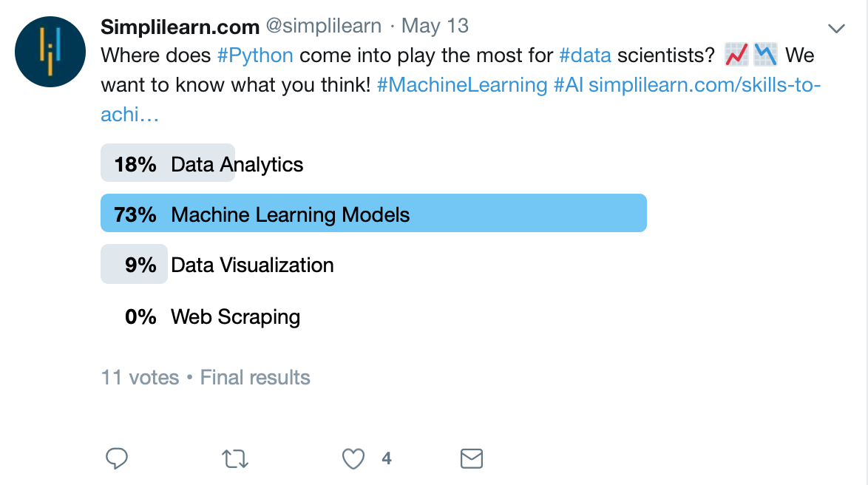The width and height of the screenshot is (868, 485).
Task: Click the chart increasing emoji
Action: [x=736, y=55]
